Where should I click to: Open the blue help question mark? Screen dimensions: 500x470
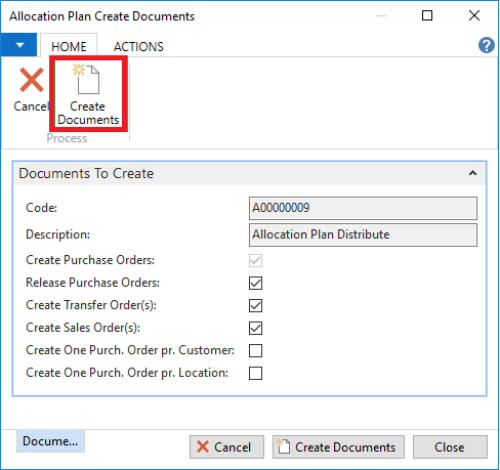pyautogui.click(x=486, y=45)
